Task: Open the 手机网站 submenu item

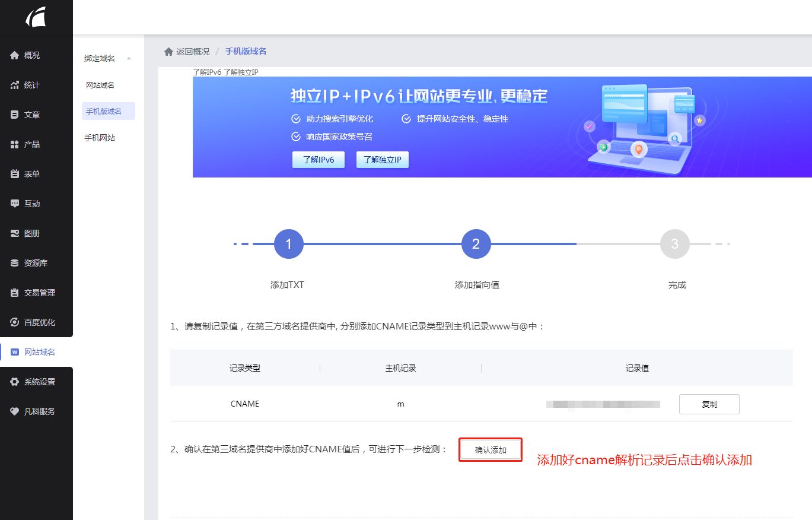Action: (x=99, y=137)
